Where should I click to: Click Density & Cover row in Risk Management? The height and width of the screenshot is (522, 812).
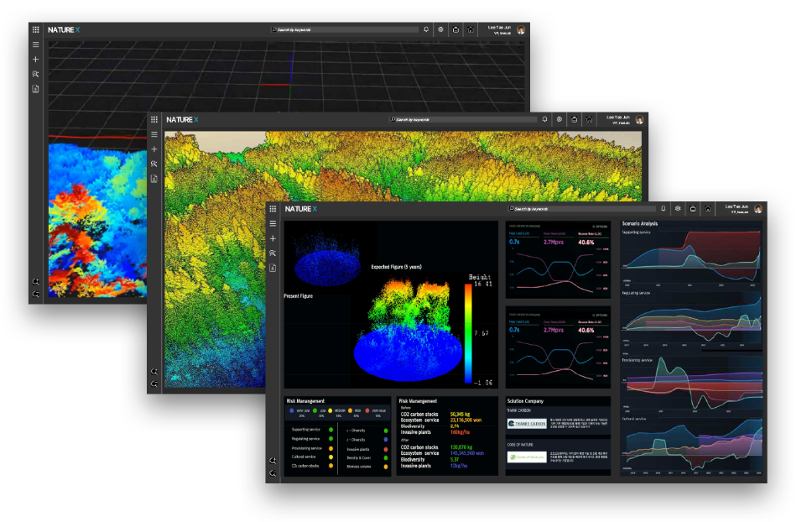pyautogui.click(x=367, y=457)
